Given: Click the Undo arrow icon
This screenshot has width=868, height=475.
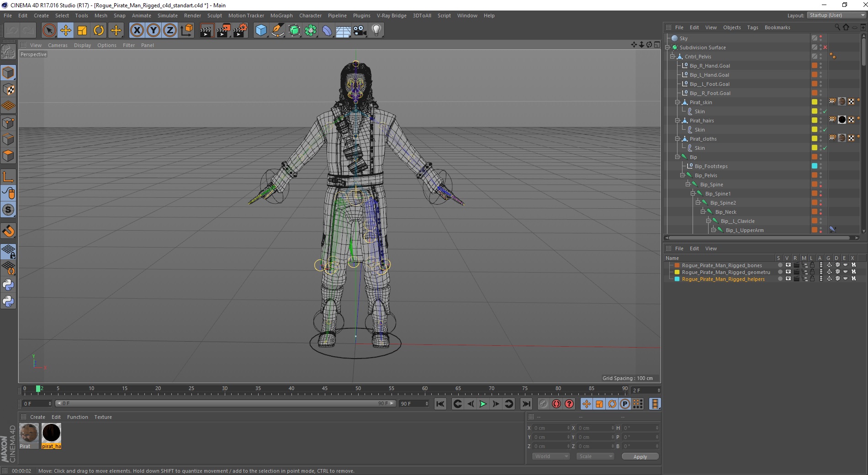Looking at the screenshot, I should click(x=12, y=31).
